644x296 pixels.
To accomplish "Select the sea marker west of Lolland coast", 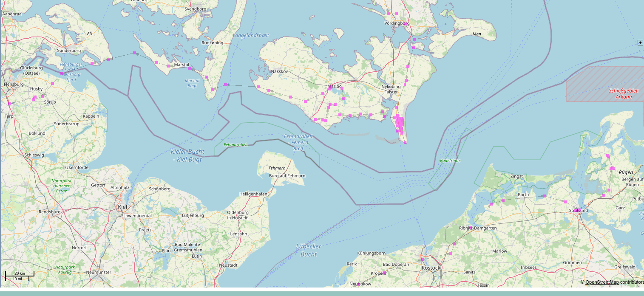I will tap(226, 85).
